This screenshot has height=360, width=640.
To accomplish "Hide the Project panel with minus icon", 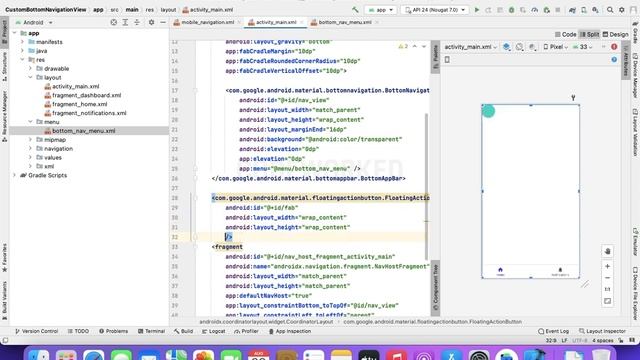I will 163,22.
